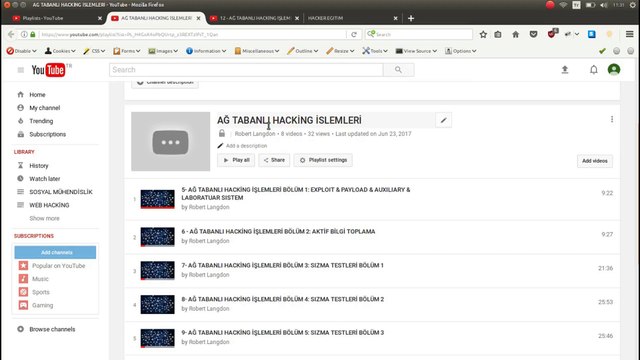Viewport: 640px width, 360px height.
Task: Open the bookmarks library icon in the Firefox toolbar
Action: tap(498, 34)
